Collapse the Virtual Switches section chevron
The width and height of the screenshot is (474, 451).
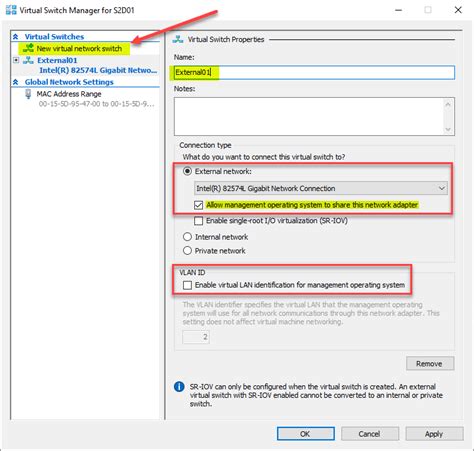coord(15,37)
